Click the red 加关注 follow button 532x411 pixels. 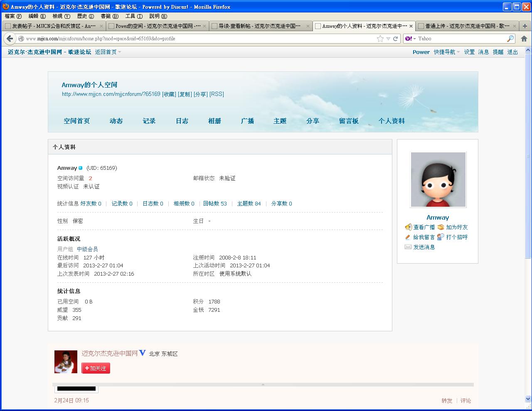(96, 368)
